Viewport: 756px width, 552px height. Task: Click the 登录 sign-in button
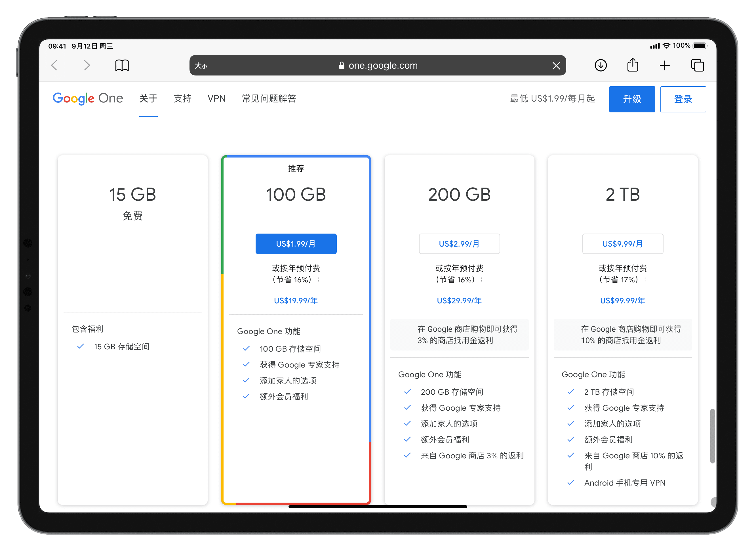pyautogui.click(x=683, y=99)
